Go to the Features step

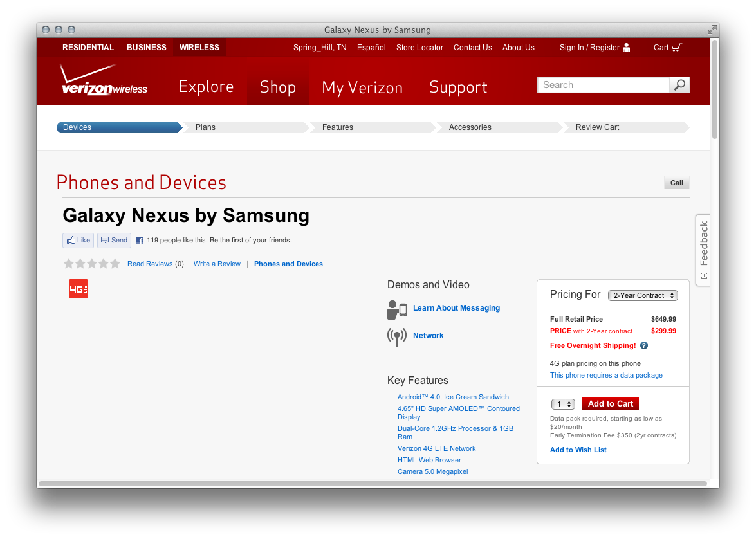(373, 127)
